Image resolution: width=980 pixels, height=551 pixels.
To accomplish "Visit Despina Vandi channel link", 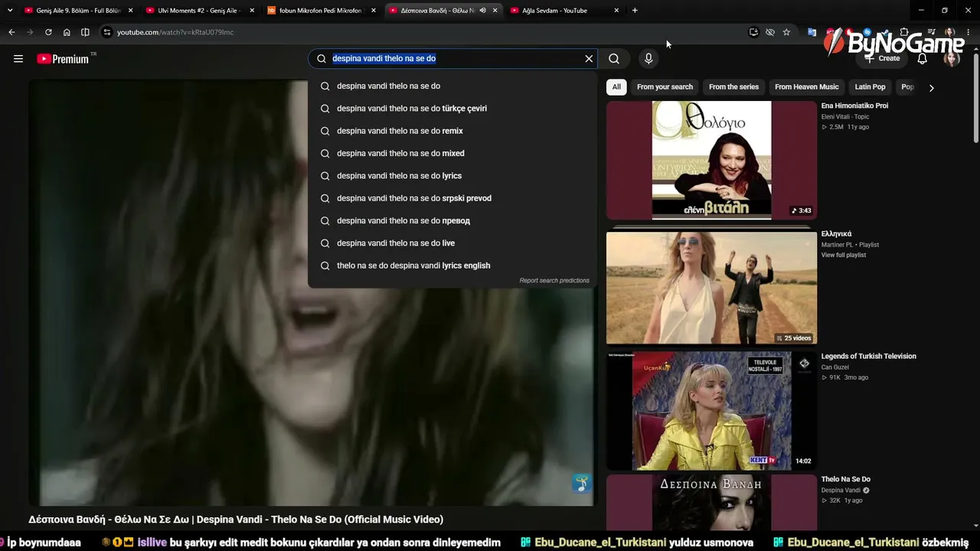I will [841, 491].
